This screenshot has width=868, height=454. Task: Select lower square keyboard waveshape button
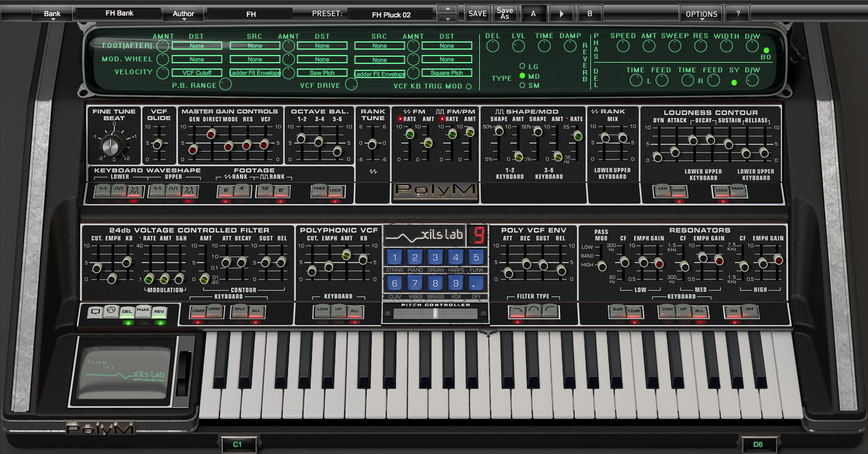point(119,191)
